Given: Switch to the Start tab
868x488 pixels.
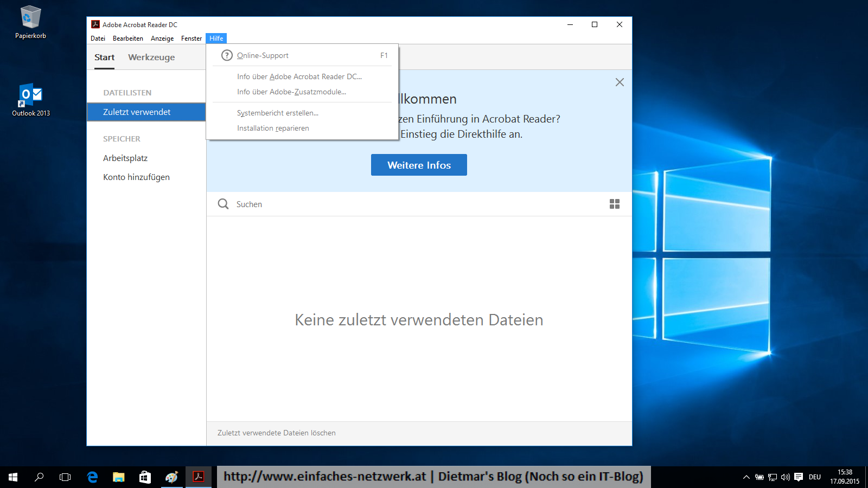Looking at the screenshot, I should (104, 57).
